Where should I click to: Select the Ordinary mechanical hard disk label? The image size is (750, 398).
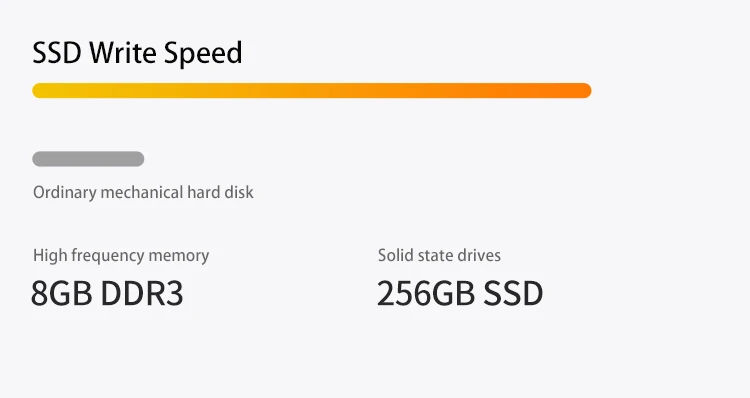pos(143,192)
